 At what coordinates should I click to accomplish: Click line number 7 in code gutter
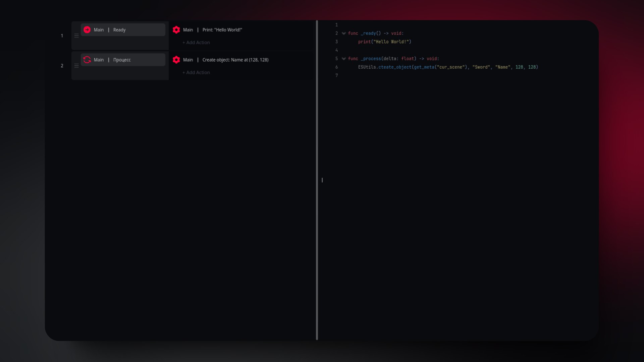click(x=336, y=75)
